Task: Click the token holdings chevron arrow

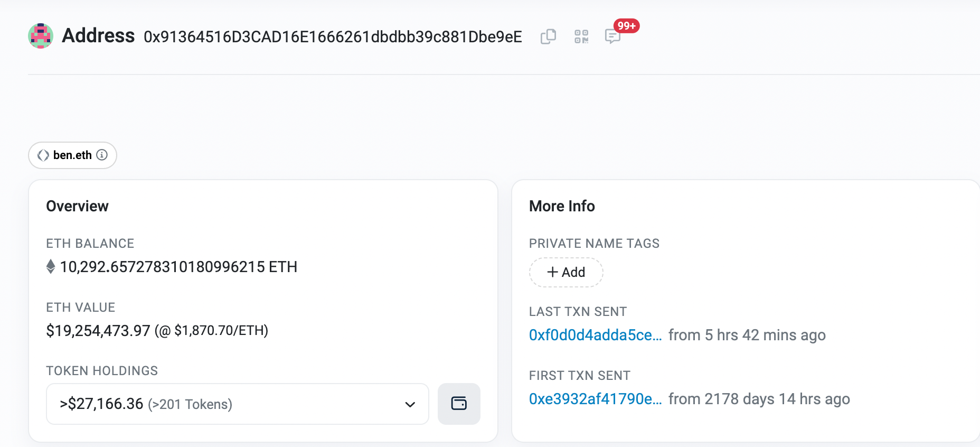Action: click(x=410, y=404)
